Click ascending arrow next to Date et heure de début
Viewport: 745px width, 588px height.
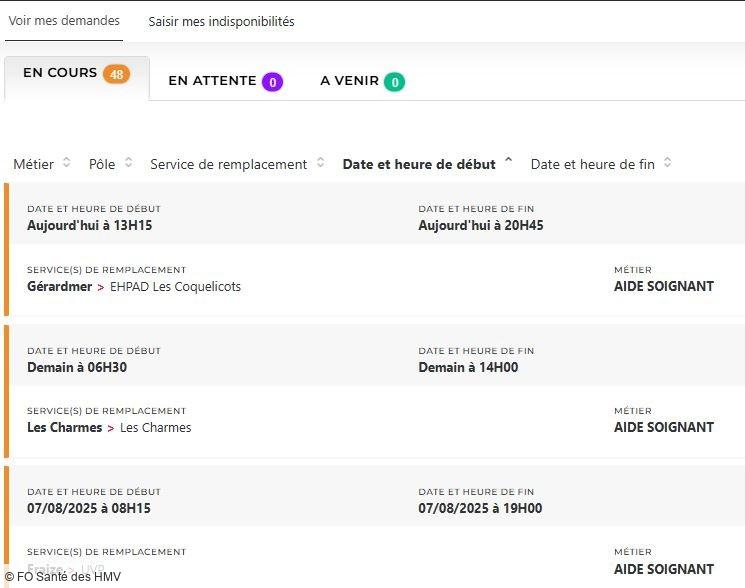pyautogui.click(x=508, y=162)
